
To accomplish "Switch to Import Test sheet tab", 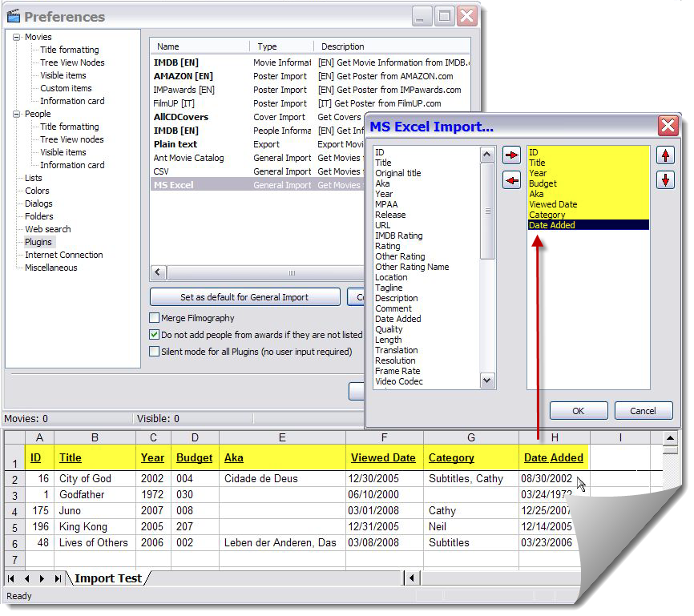I will tap(108, 578).
